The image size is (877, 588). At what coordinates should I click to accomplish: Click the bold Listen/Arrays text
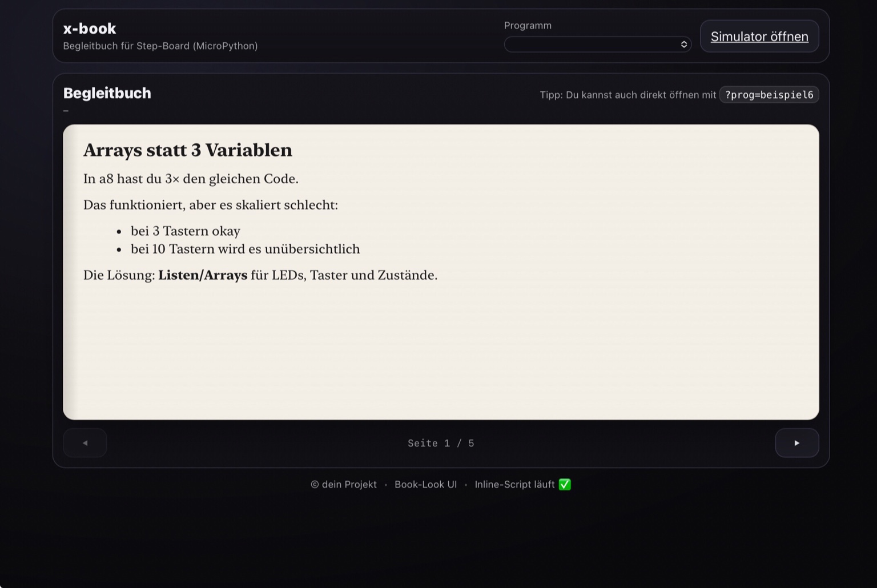(x=203, y=275)
